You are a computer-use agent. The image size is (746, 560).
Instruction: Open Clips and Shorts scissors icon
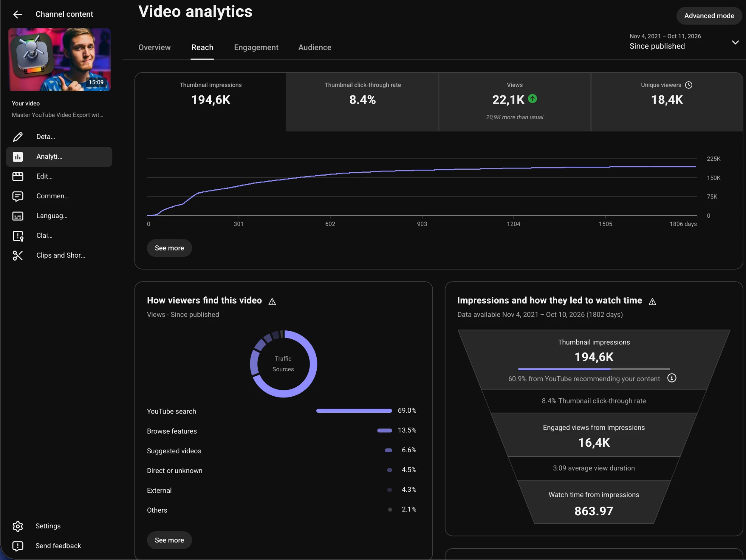point(18,255)
